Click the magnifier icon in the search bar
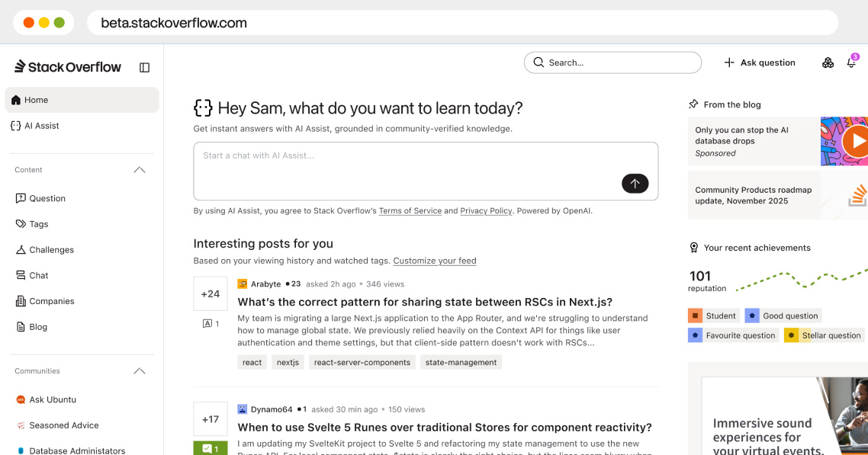 coord(539,62)
